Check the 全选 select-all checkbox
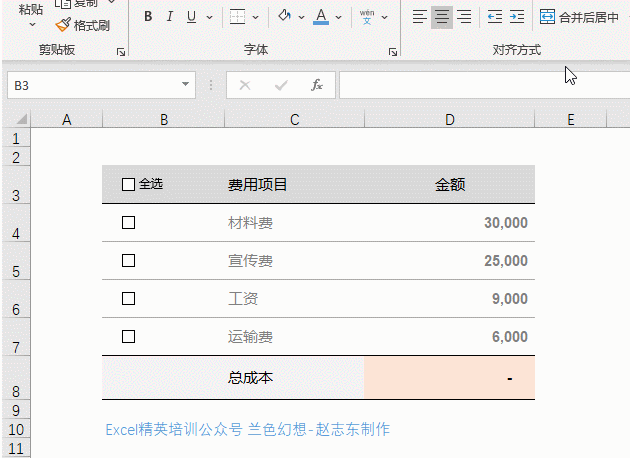Screen dimensions: 630x458 tap(128, 184)
